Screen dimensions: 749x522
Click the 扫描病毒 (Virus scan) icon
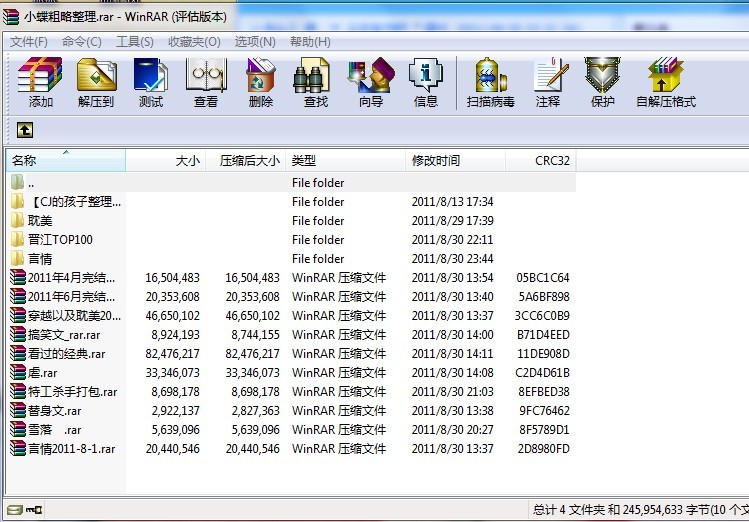tap(491, 81)
